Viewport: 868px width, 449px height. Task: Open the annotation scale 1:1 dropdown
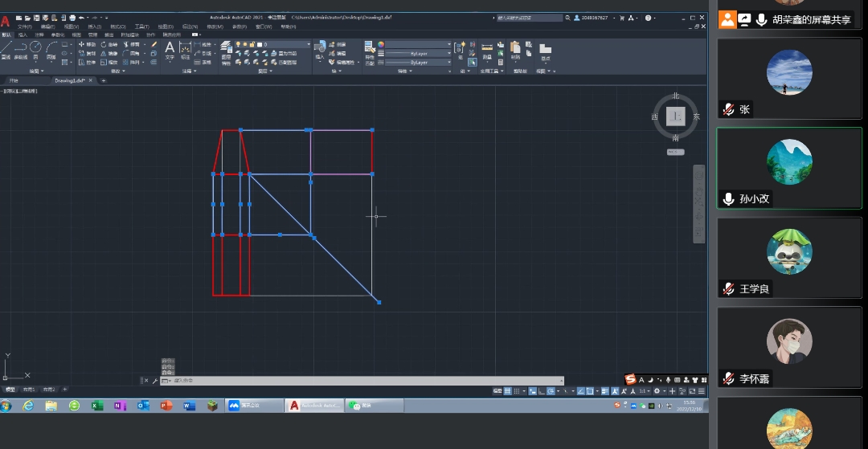644,391
